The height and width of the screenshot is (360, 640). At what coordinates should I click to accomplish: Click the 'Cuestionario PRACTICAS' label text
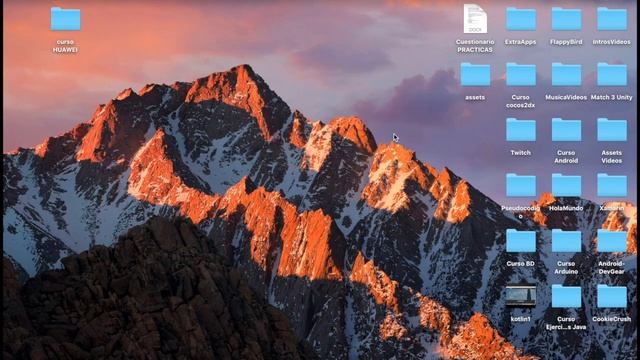pos(475,46)
